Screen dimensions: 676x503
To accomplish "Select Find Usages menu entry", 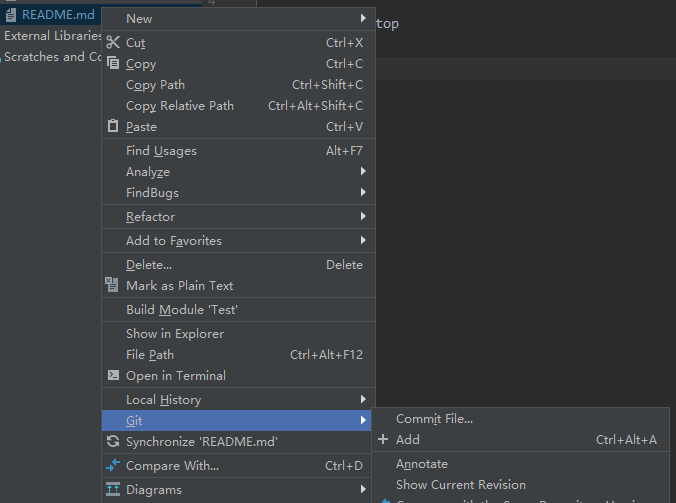I will 238,150.
